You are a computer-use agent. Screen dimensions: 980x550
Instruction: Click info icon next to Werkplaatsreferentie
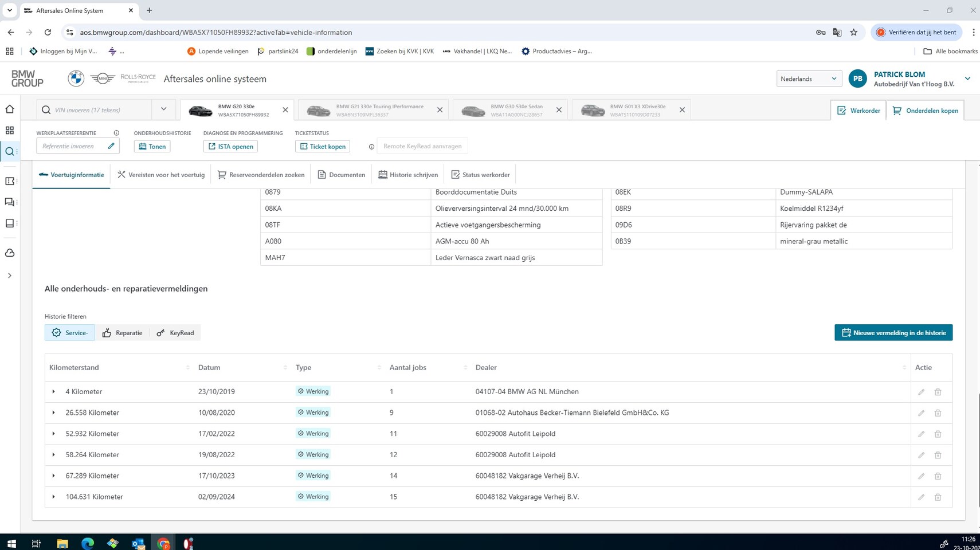[116, 133]
